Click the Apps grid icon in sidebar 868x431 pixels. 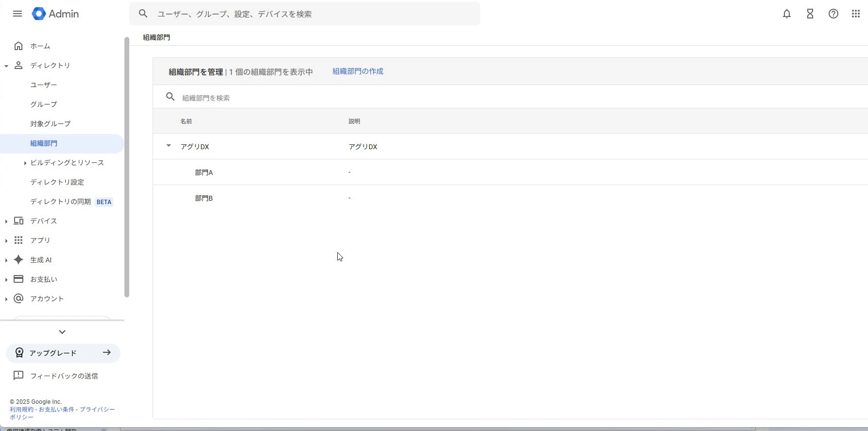[x=18, y=240]
